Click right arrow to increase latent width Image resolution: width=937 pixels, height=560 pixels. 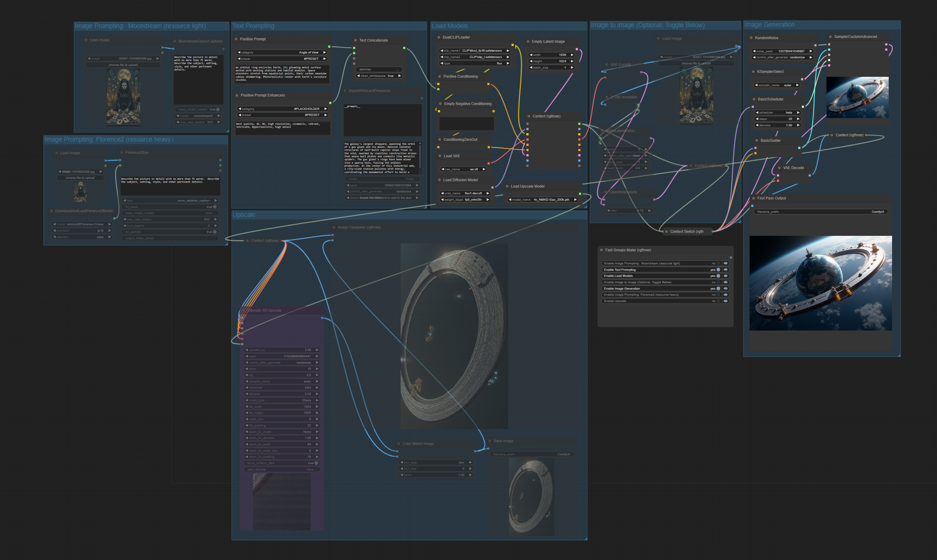click(572, 55)
